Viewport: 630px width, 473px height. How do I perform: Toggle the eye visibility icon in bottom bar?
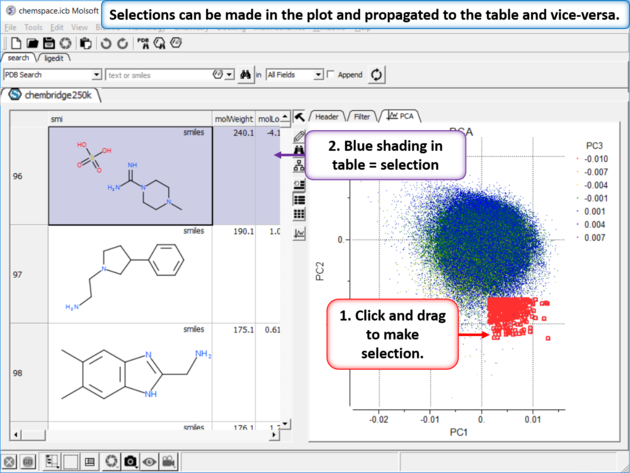point(149,461)
